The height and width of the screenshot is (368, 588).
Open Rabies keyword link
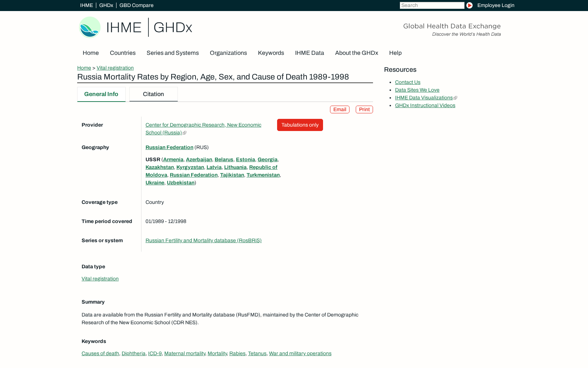(x=237, y=354)
